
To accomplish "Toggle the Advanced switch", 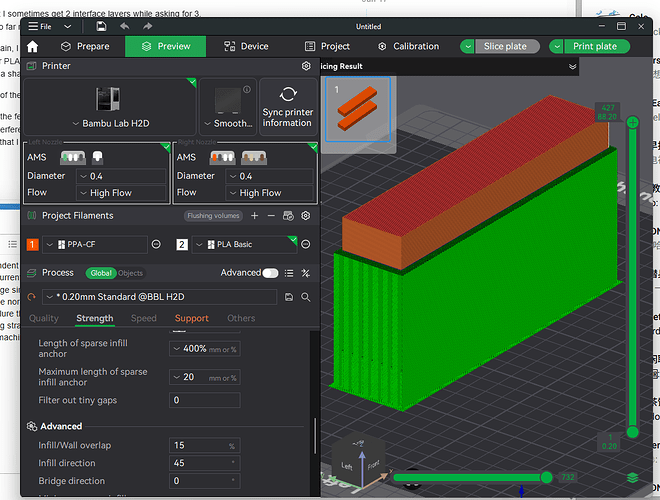I will click(x=270, y=273).
